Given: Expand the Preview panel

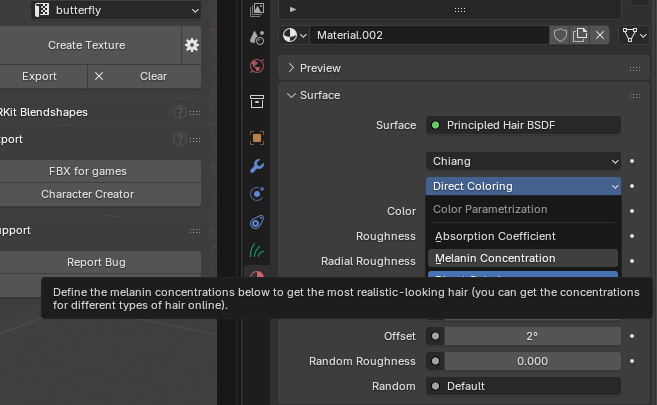Looking at the screenshot, I should coord(292,68).
